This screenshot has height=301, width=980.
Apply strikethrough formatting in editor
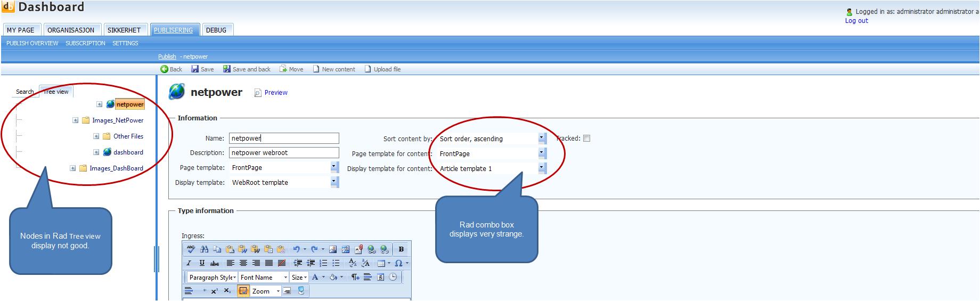tap(215, 264)
